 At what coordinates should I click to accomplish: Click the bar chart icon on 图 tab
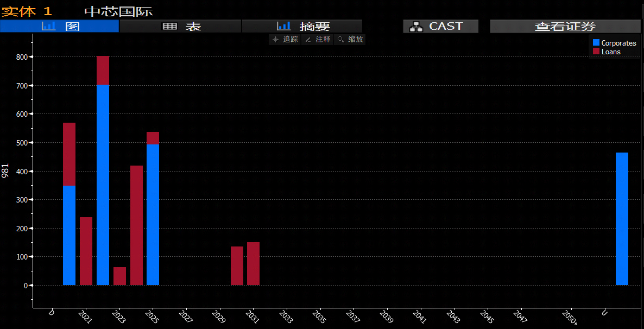point(49,26)
